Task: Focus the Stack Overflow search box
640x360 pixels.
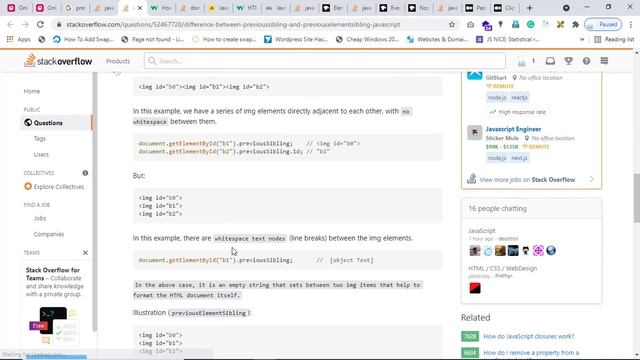Action: coord(324,61)
